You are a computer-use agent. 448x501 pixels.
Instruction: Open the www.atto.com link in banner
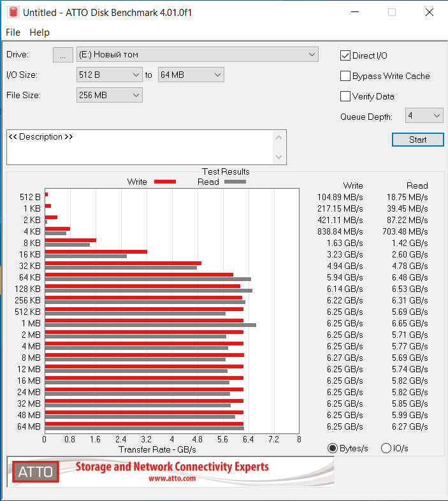point(172,479)
